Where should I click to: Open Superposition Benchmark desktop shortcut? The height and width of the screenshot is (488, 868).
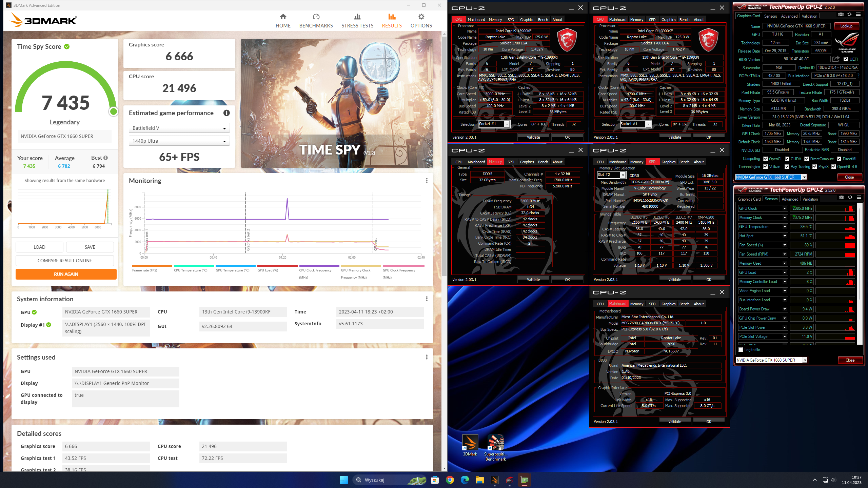496,448
